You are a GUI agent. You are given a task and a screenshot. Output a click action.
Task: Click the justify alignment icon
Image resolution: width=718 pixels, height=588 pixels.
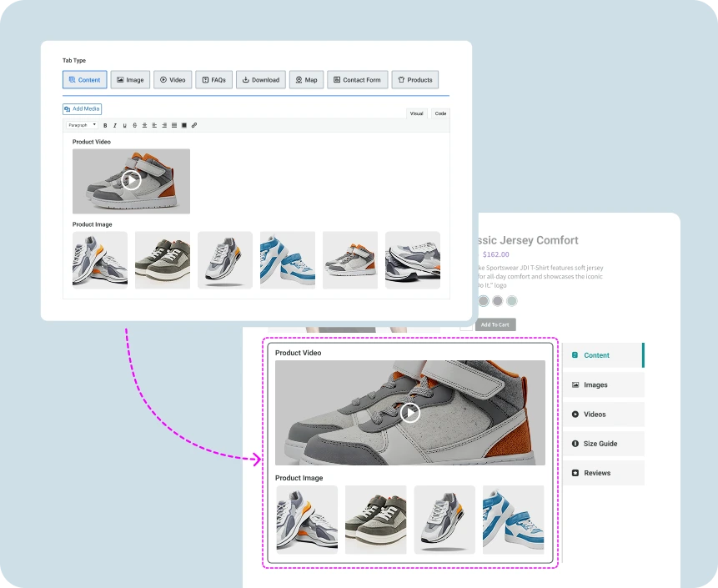coord(174,125)
